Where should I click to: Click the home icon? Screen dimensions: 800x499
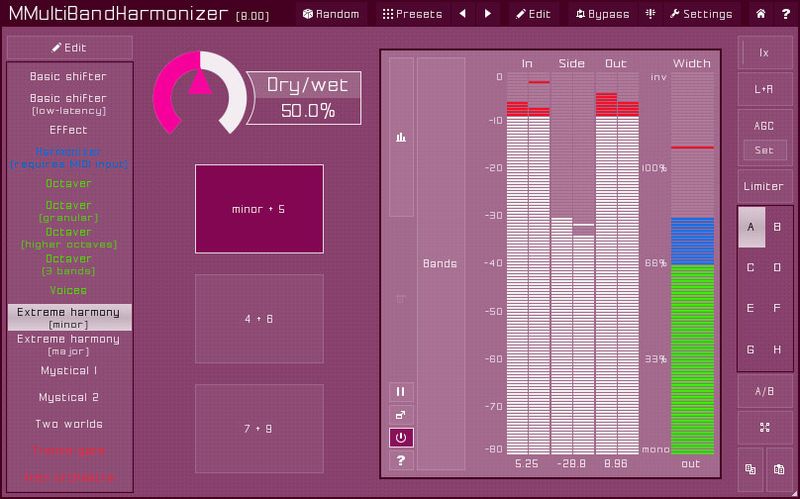coord(761,14)
